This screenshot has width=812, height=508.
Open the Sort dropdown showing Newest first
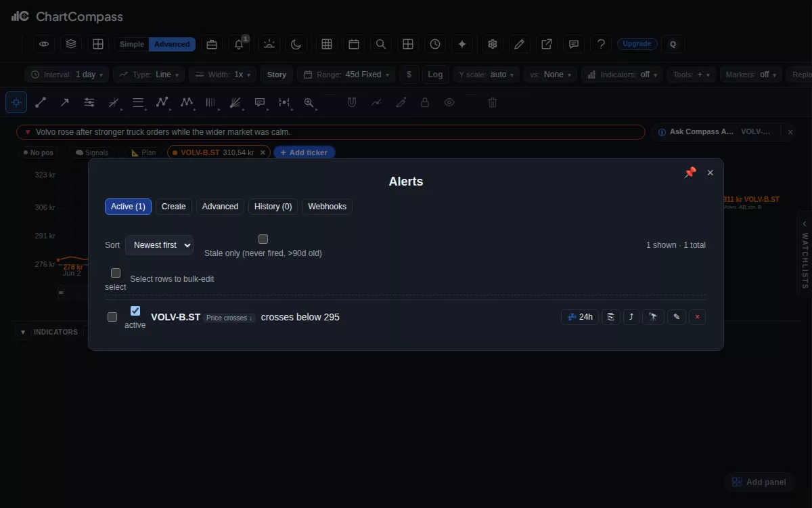click(x=159, y=245)
